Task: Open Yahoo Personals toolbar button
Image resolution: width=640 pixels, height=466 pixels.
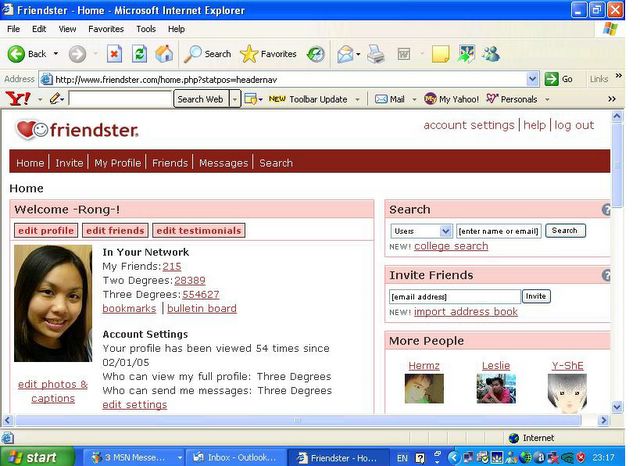Action: [x=512, y=99]
